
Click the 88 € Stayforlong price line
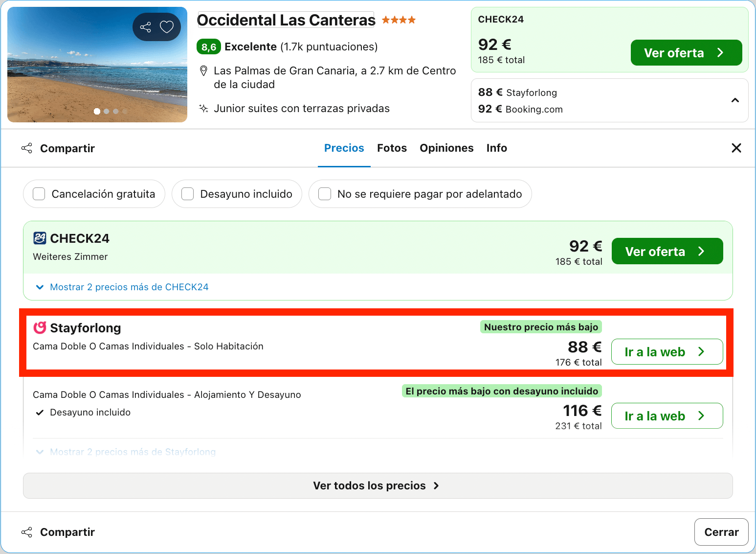pos(517,92)
